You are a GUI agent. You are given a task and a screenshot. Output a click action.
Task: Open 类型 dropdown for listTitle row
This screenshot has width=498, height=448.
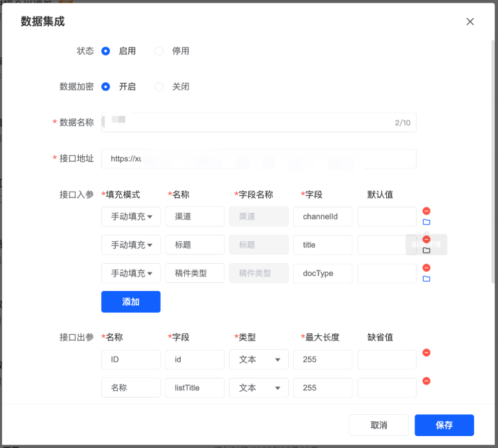tap(259, 388)
